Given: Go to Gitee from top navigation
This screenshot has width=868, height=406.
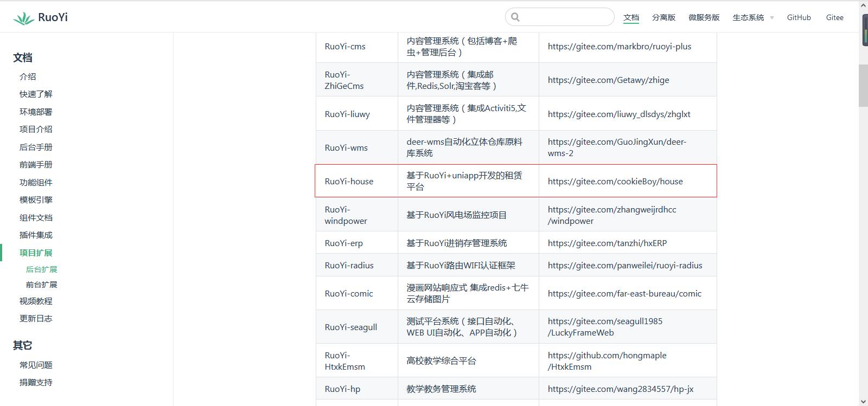Looking at the screenshot, I should pyautogui.click(x=834, y=17).
